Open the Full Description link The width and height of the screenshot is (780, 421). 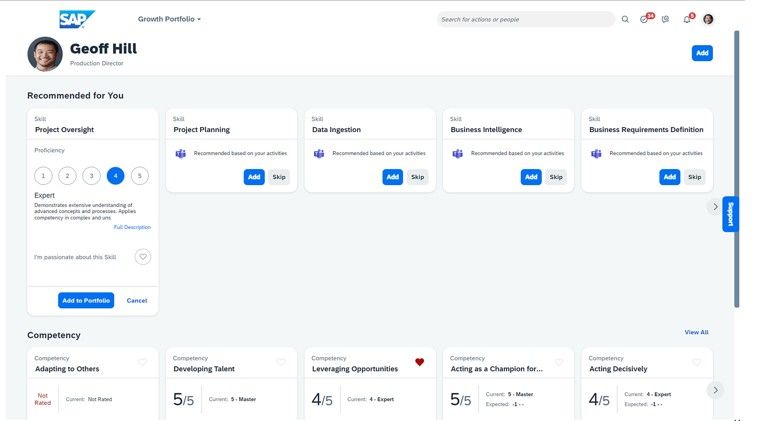[132, 227]
